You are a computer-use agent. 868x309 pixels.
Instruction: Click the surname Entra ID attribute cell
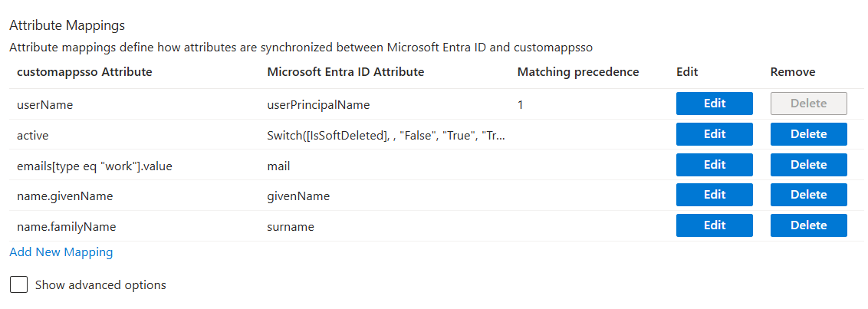(x=291, y=227)
